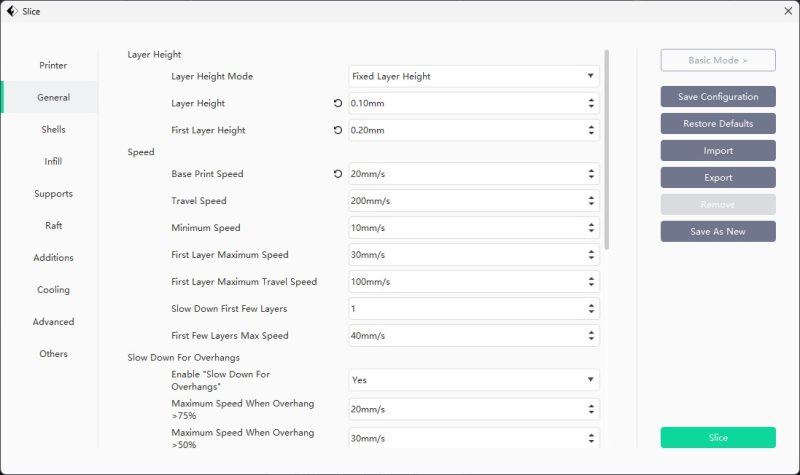This screenshot has height=475, width=800.
Task: Click the Layer Height 0.10mm field
Action: (474, 103)
